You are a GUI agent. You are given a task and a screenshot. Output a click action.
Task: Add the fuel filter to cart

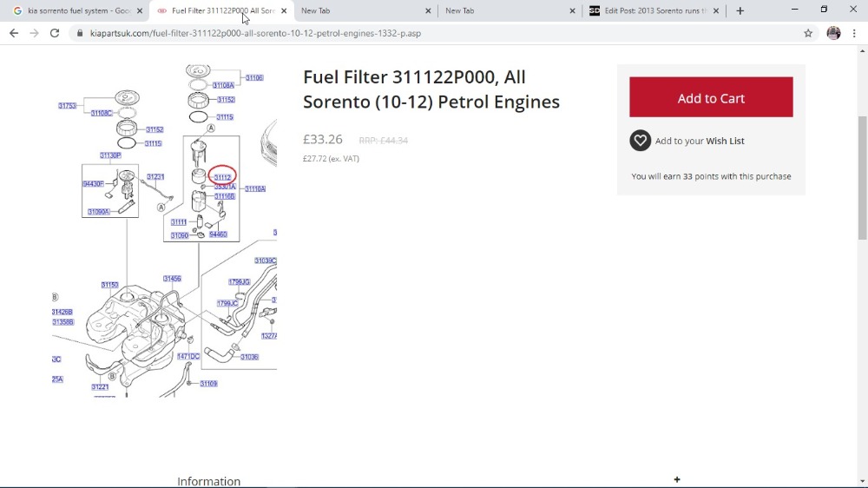pos(711,97)
